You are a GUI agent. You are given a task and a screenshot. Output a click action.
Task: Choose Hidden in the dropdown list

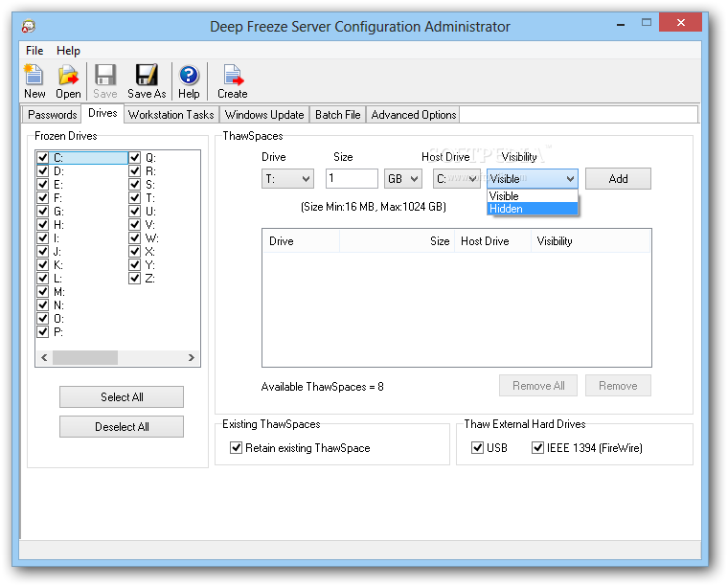tap(532, 209)
